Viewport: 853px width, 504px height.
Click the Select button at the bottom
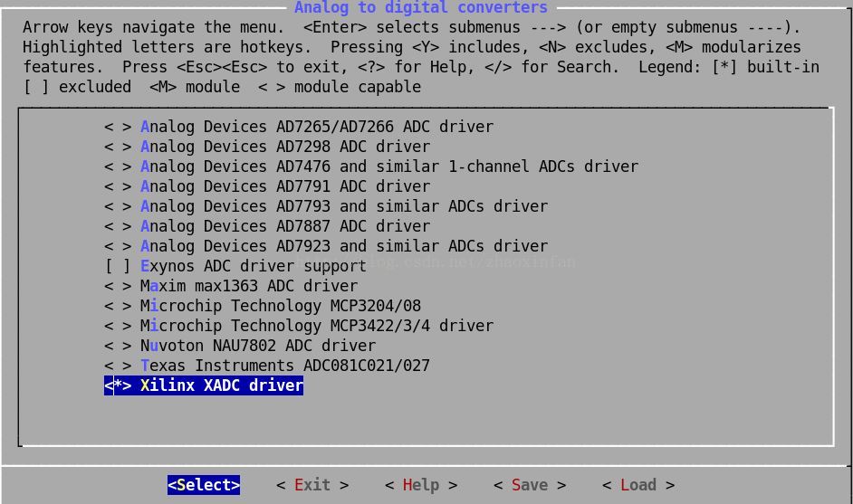(x=204, y=485)
